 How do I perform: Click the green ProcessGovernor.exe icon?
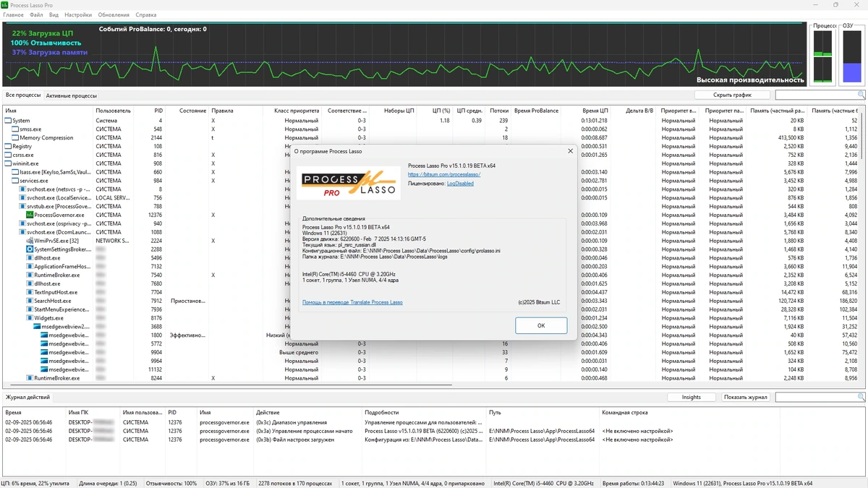click(x=30, y=215)
